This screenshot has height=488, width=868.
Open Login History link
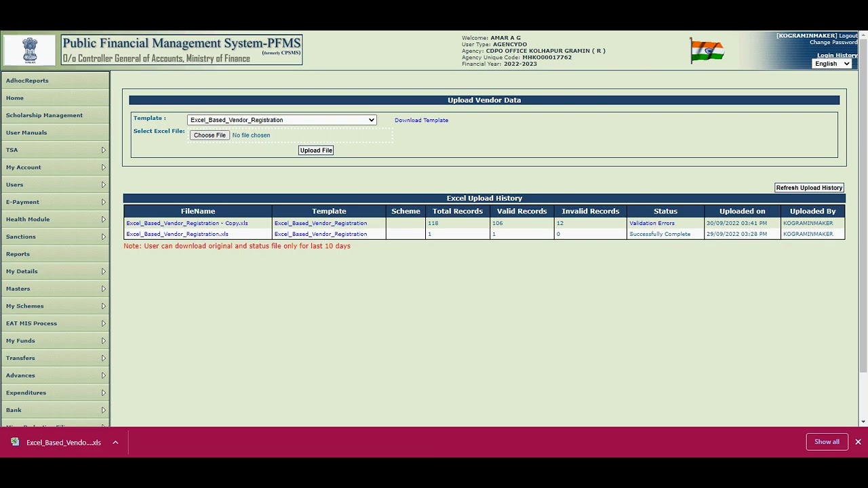tap(837, 55)
